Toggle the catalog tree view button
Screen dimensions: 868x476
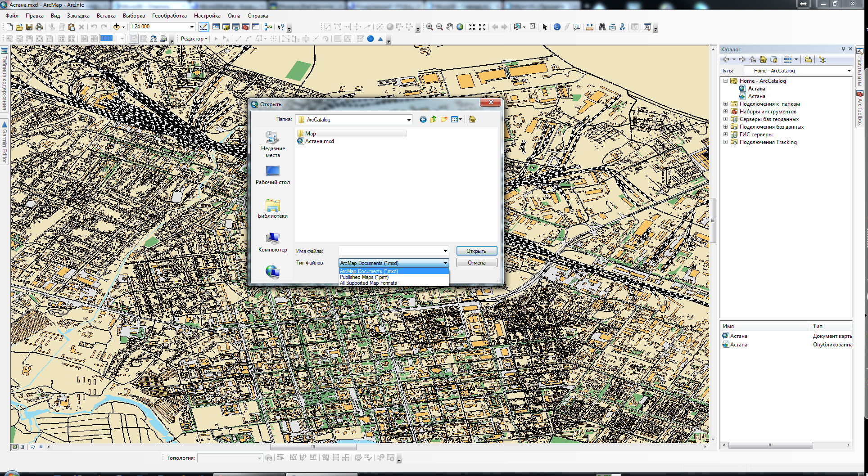pyautogui.click(x=822, y=59)
